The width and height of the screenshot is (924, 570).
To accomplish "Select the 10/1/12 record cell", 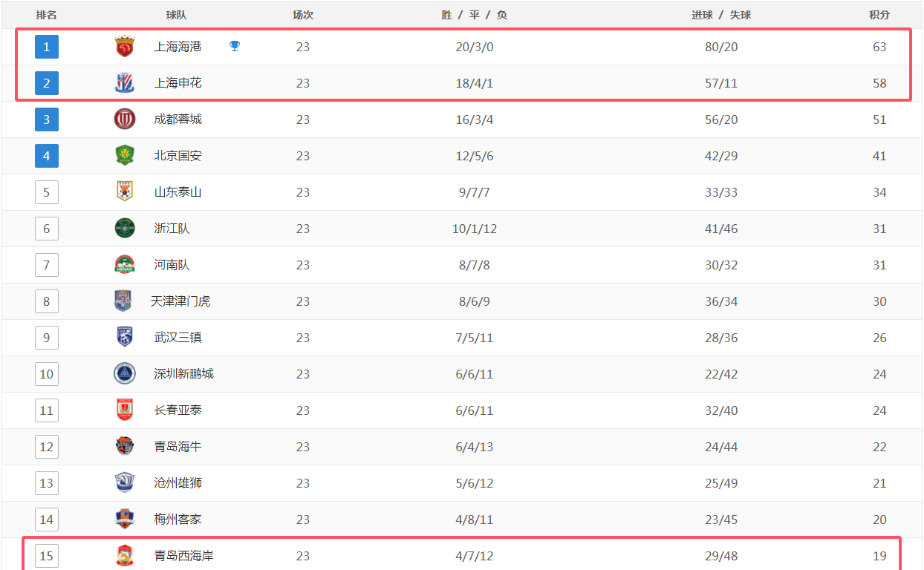I will pos(475,229).
